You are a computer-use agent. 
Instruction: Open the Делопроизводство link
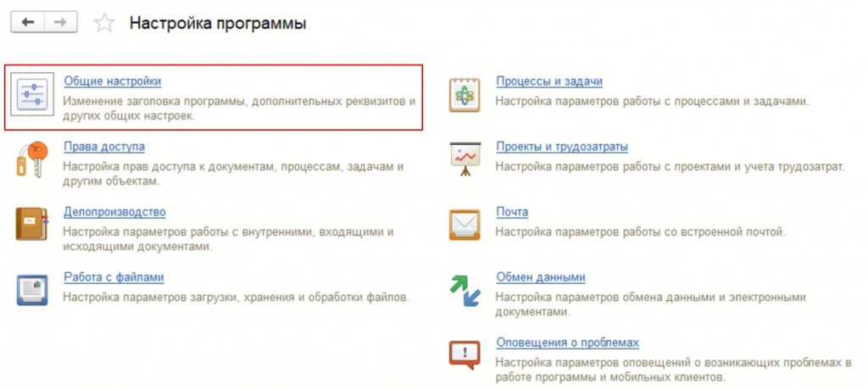[x=114, y=212]
